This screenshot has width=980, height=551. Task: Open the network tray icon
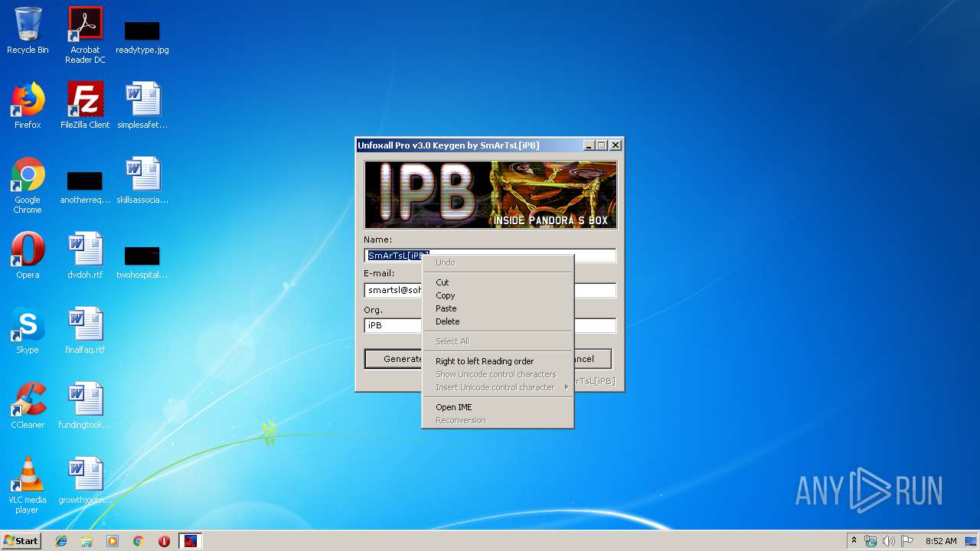pos(871,541)
